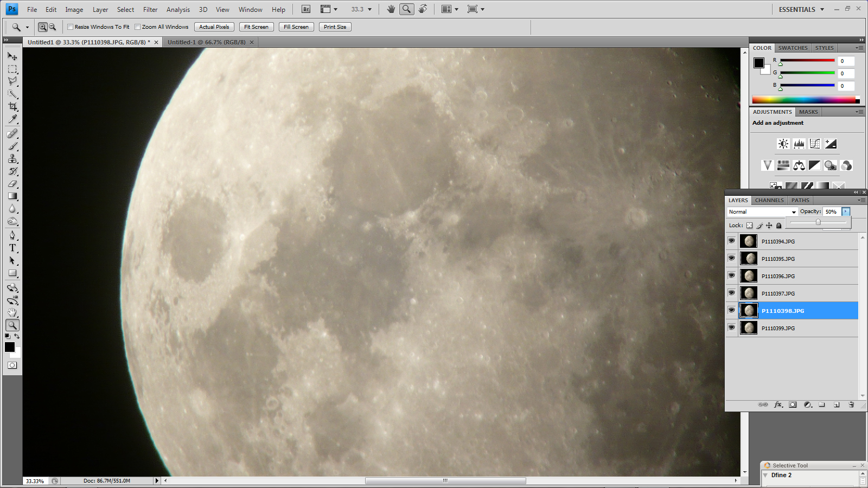Select the Gradient tool

(x=12, y=196)
